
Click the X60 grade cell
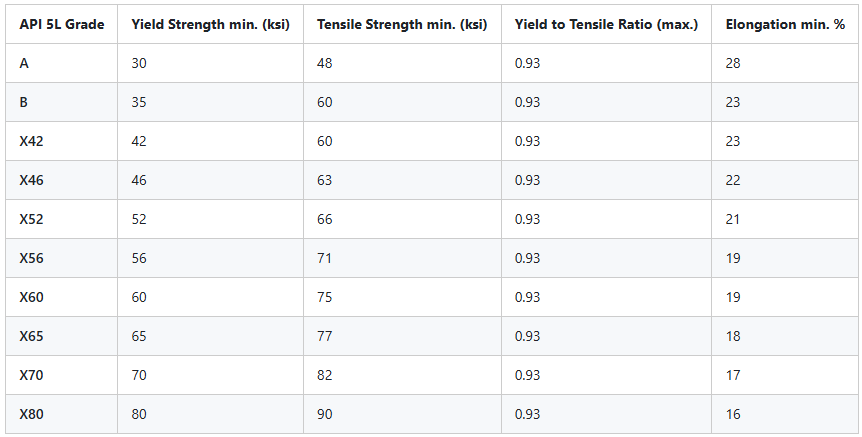coord(31,297)
